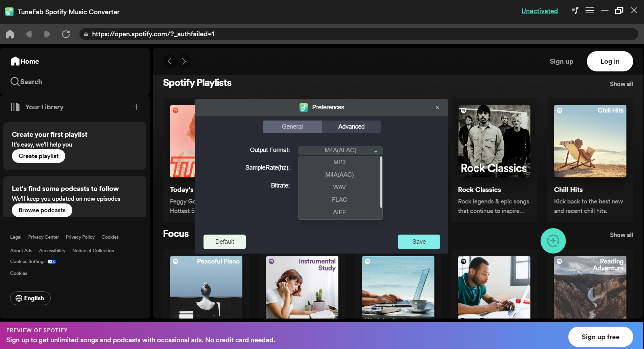This screenshot has height=349, width=644.
Task: Close the Preferences dialog
Action: (437, 108)
